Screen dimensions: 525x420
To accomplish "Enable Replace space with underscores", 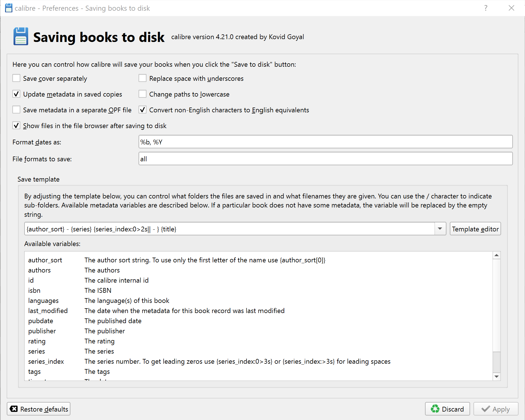I will [143, 78].
